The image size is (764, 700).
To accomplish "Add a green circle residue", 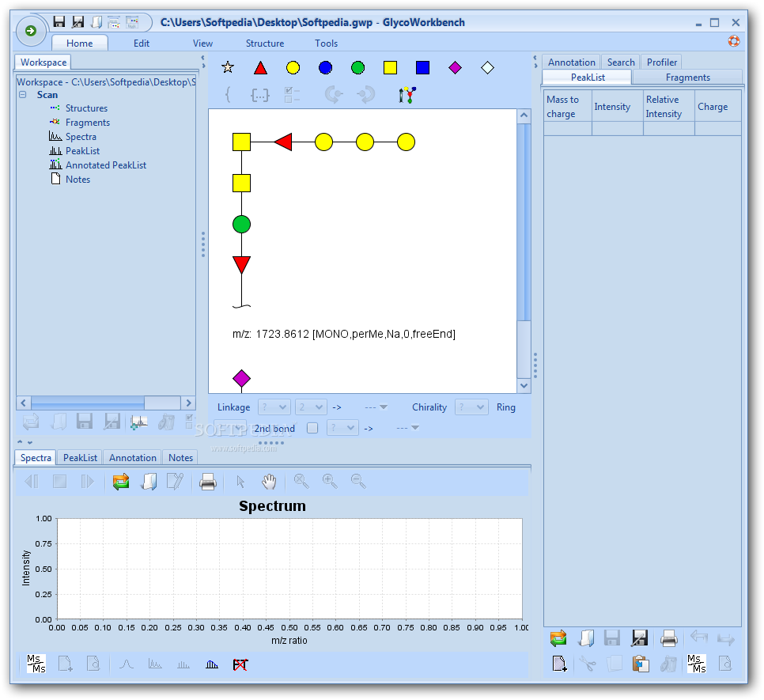I will coord(357,68).
